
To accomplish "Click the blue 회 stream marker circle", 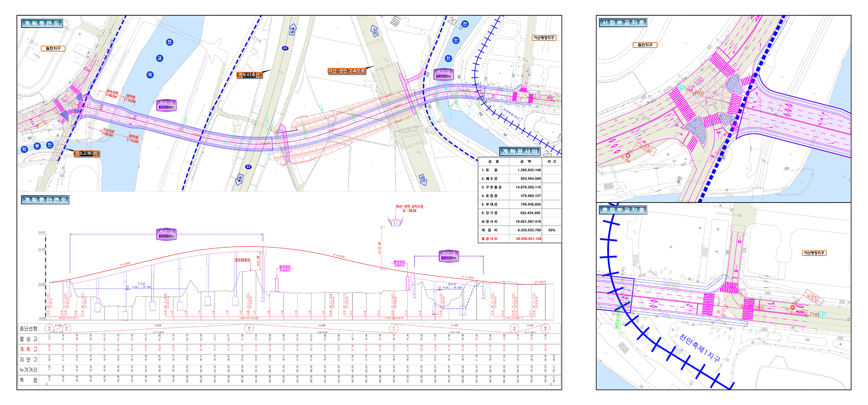I will 24,149.
